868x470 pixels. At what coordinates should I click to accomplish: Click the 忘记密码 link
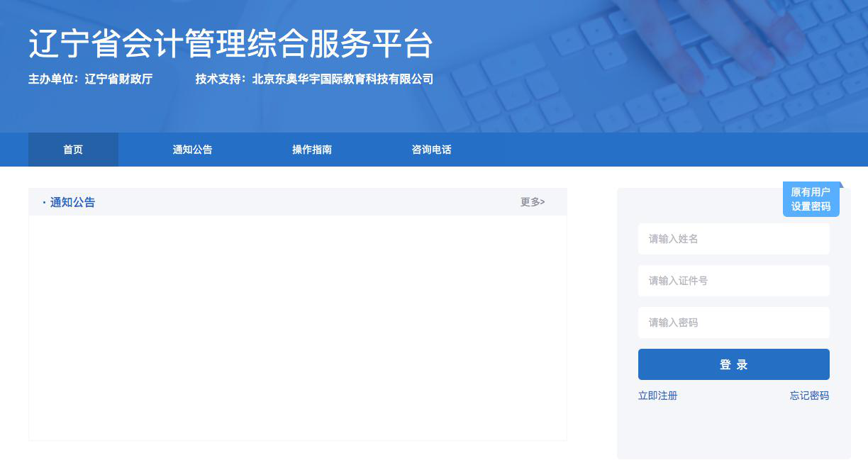809,396
